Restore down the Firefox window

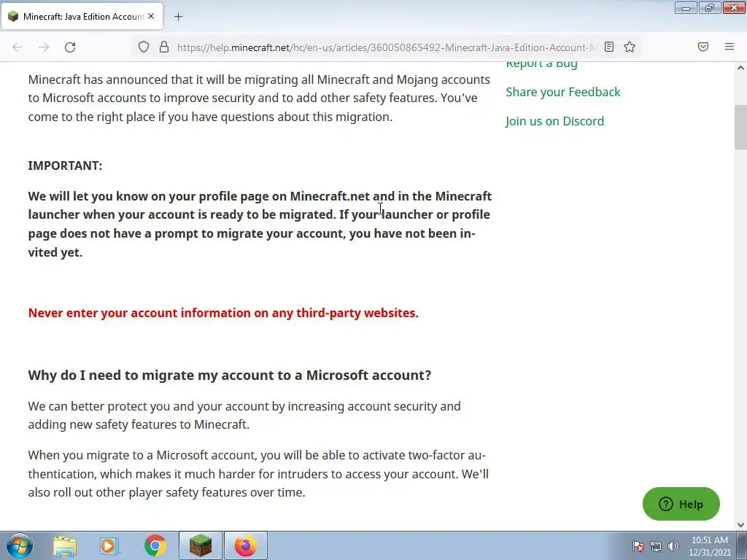[x=710, y=8]
